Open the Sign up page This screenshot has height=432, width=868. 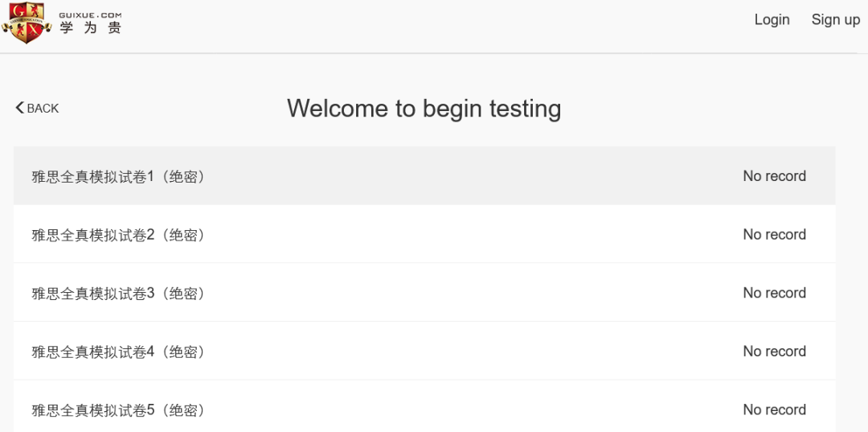(835, 20)
